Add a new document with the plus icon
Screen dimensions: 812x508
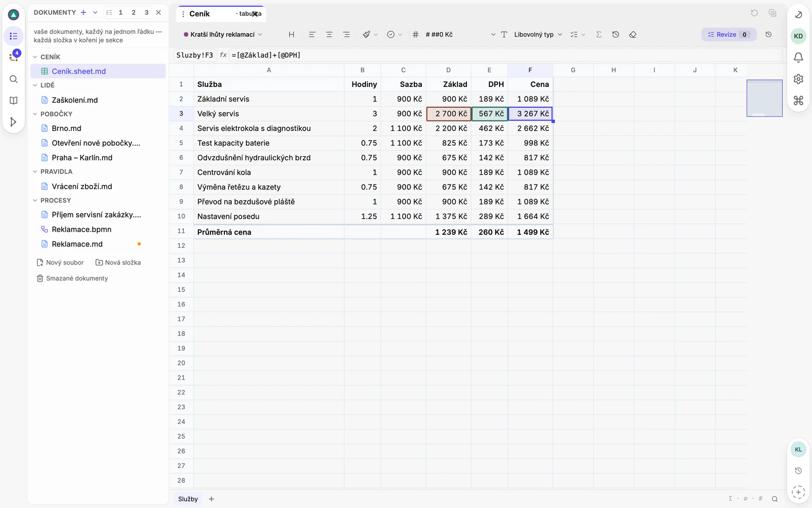83,12
